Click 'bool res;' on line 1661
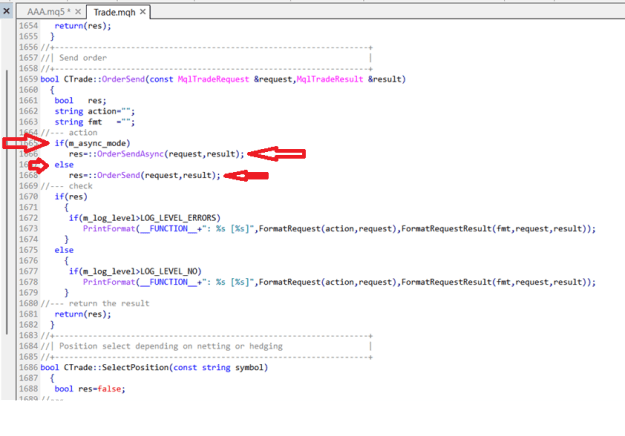The height and width of the screenshot is (436, 625). click(80, 100)
